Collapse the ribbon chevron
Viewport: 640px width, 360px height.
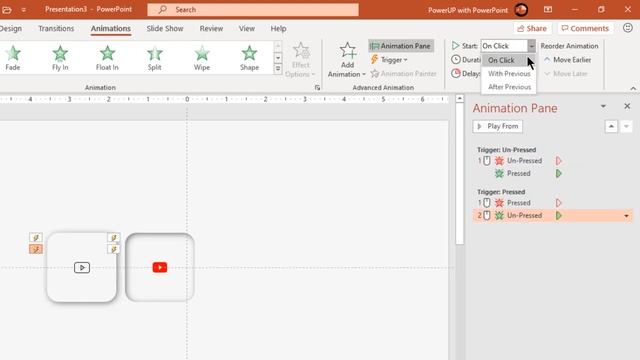pyautogui.click(x=633, y=89)
